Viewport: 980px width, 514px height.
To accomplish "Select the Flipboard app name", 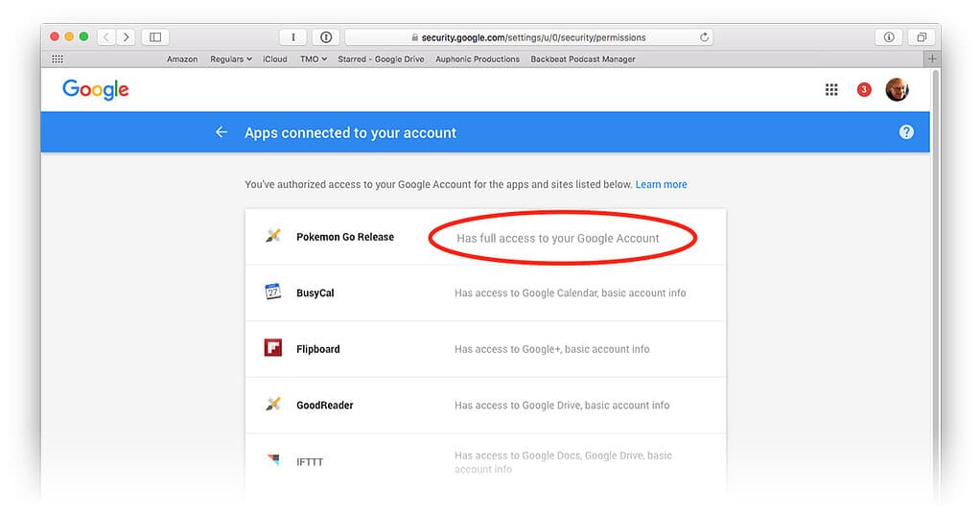I will [318, 349].
